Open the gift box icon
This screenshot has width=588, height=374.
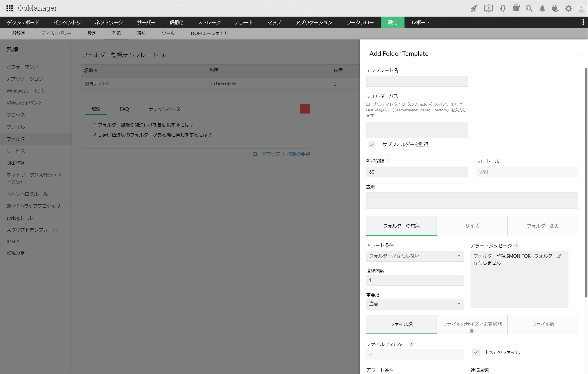pos(516,8)
